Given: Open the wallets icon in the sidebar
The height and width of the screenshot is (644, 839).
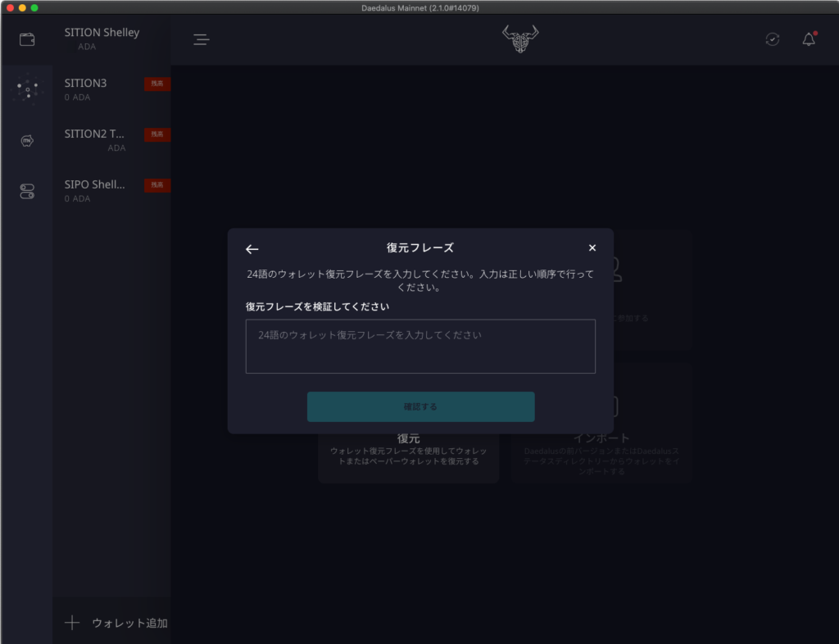Looking at the screenshot, I should (x=27, y=39).
